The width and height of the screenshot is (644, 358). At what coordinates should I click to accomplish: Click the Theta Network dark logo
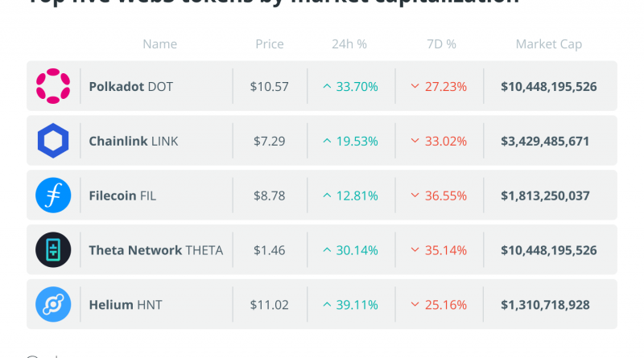(53, 250)
